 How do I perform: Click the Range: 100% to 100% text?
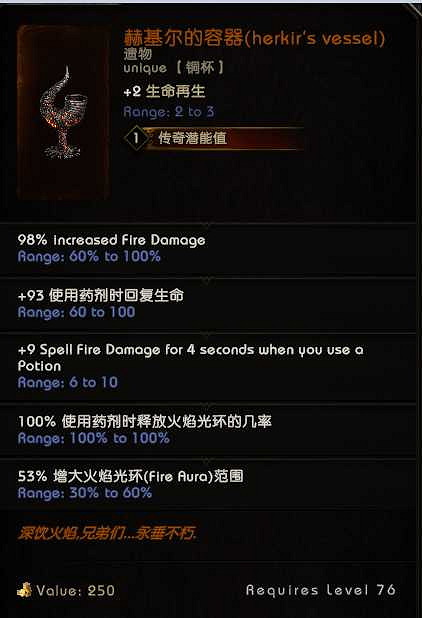click(x=94, y=438)
